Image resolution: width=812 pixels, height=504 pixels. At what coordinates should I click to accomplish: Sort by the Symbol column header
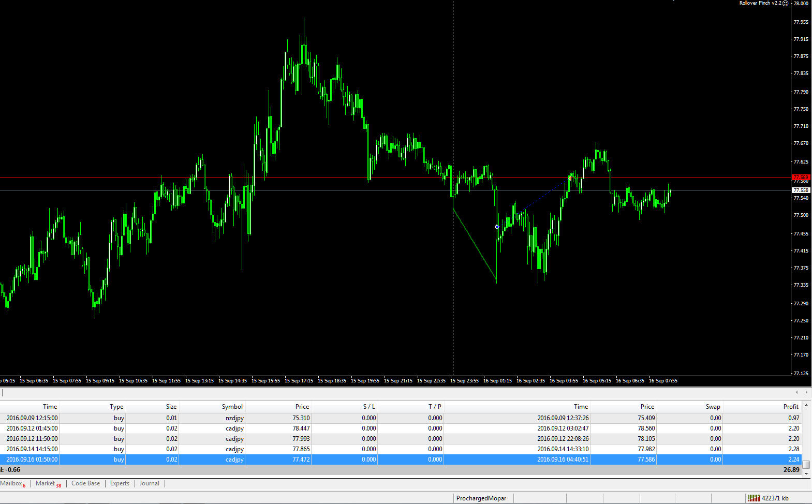(x=212, y=407)
